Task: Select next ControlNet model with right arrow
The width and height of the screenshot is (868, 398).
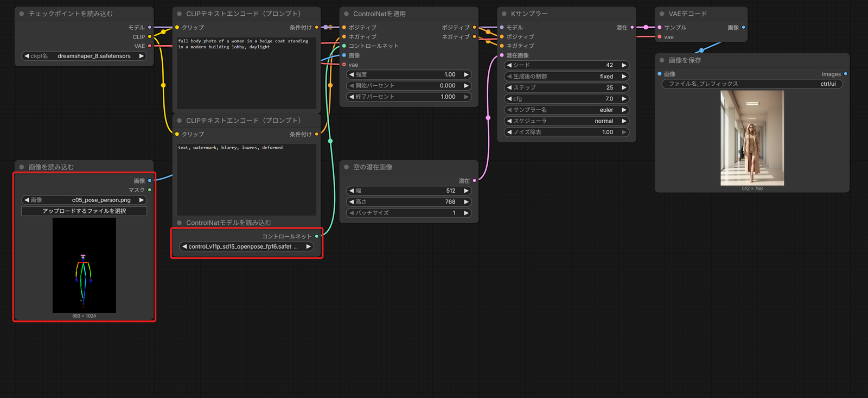Action: (308, 247)
